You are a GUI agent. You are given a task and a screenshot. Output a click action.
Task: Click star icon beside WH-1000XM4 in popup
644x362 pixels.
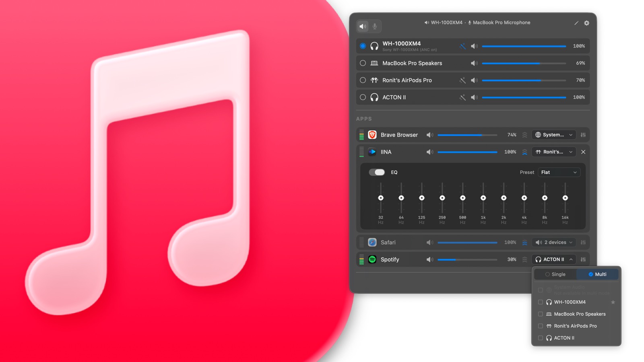coord(613,302)
